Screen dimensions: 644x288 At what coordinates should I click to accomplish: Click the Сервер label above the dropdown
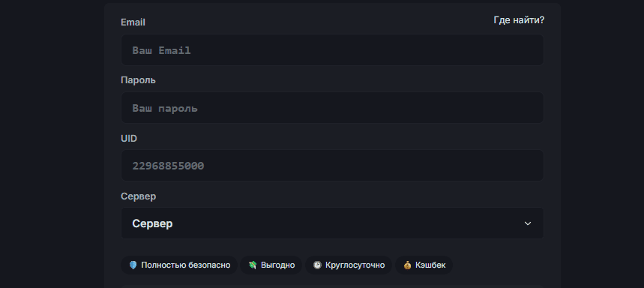(x=138, y=196)
